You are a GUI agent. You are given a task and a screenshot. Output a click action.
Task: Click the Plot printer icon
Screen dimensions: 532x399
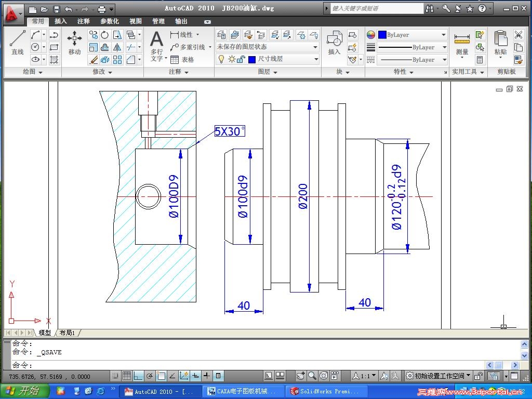click(x=101, y=9)
